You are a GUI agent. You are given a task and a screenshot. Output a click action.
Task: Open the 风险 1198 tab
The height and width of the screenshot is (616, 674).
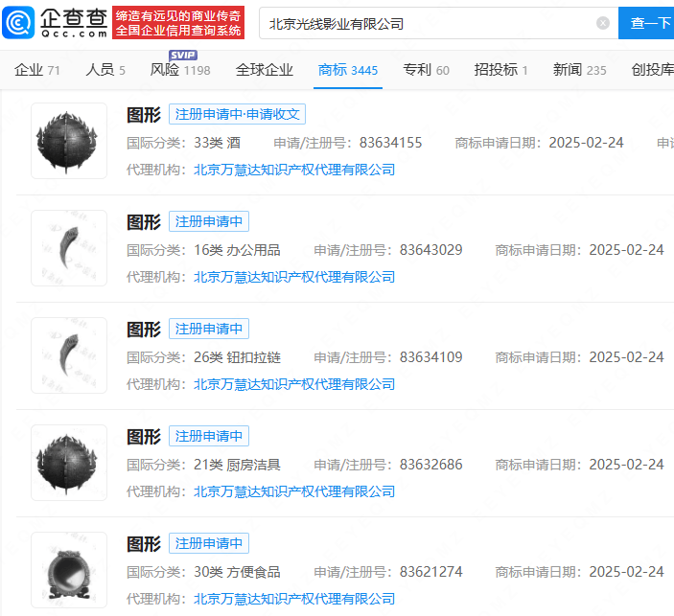(180, 70)
